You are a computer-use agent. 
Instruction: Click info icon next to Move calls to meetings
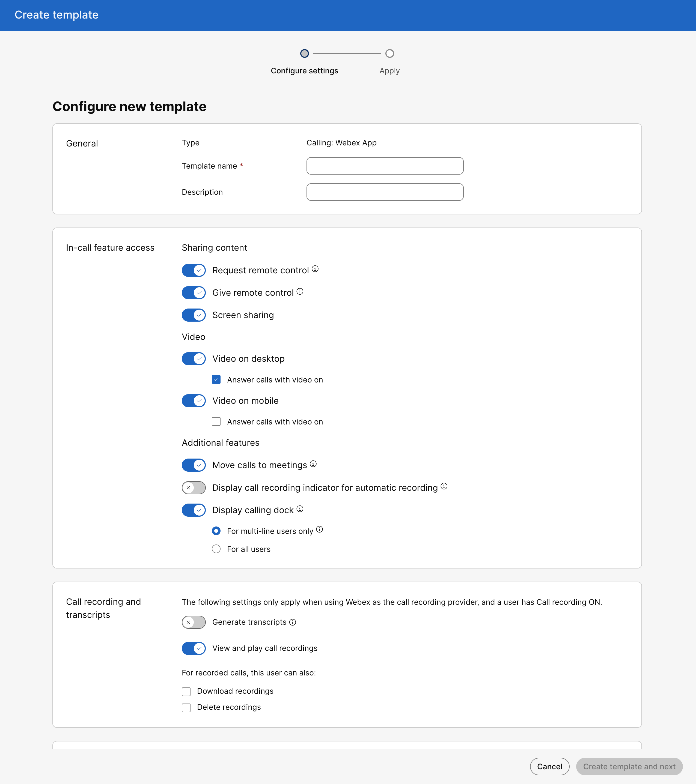click(x=313, y=464)
